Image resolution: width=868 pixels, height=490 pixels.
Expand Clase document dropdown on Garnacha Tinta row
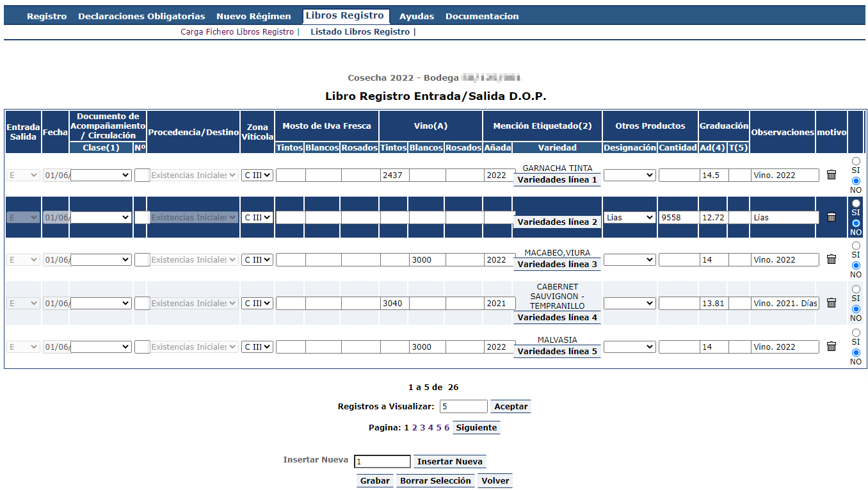pos(101,175)
